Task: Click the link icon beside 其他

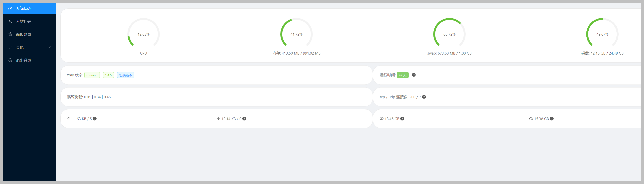Action: click(10, 47)
